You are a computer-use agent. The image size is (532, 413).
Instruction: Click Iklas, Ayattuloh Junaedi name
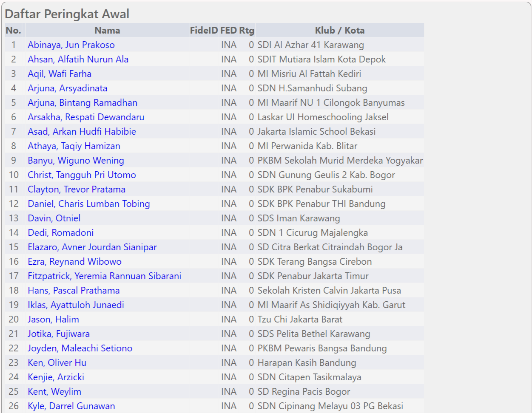(x=76, y=305)
